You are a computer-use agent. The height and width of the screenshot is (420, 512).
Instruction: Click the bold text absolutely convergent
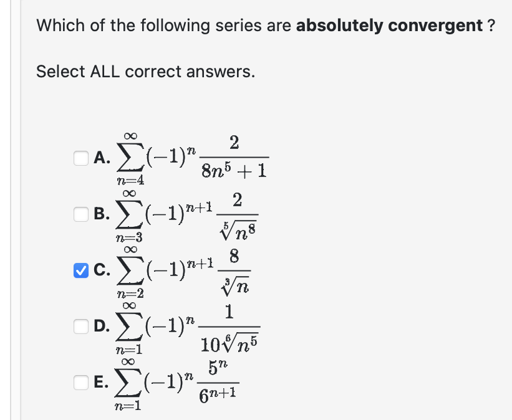coord(387,26)
